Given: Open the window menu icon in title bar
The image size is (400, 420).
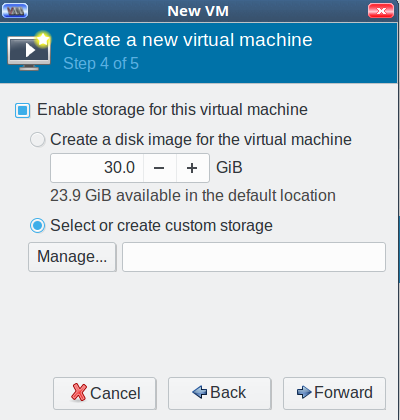Looking at the screenshot, I should (15, 11).
